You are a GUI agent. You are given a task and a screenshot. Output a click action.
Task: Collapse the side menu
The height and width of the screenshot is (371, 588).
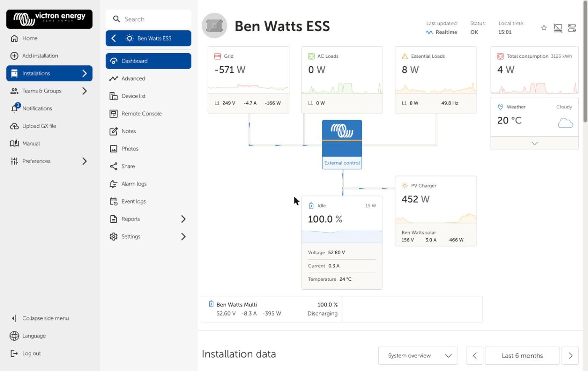45,318
